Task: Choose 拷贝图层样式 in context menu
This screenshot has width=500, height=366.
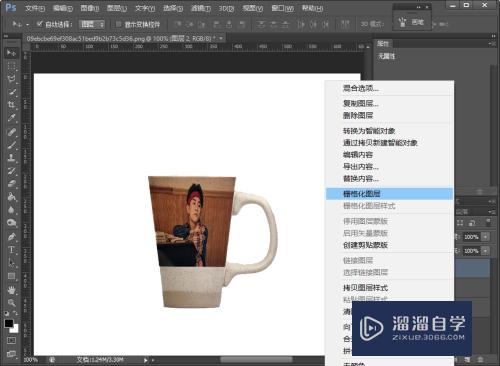Action: click(389, 287)
